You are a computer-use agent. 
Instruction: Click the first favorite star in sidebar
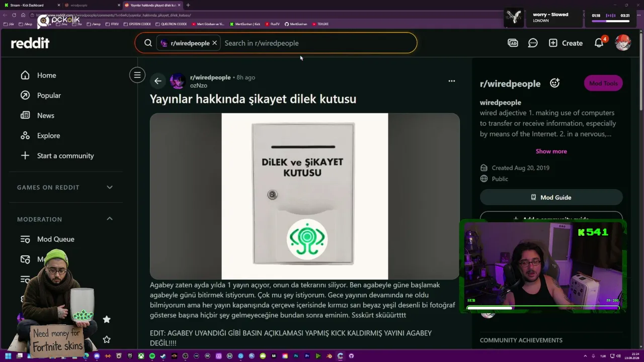pyautogui.click(x=107, y=319)
